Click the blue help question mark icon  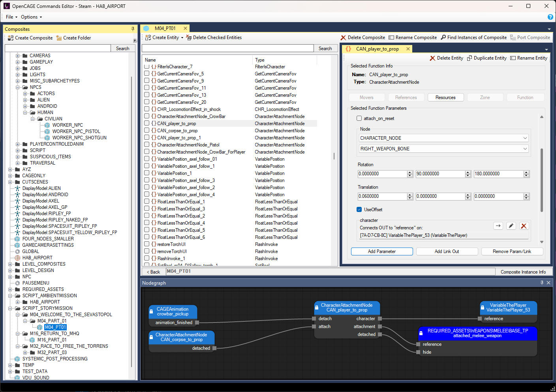click(x=550, y=17)
